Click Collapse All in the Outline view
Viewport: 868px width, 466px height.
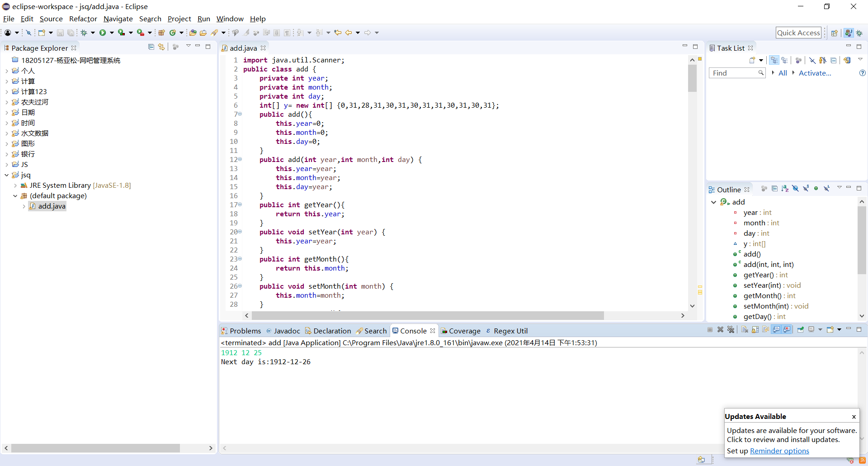pyautogui.click(x=774, y=189)
